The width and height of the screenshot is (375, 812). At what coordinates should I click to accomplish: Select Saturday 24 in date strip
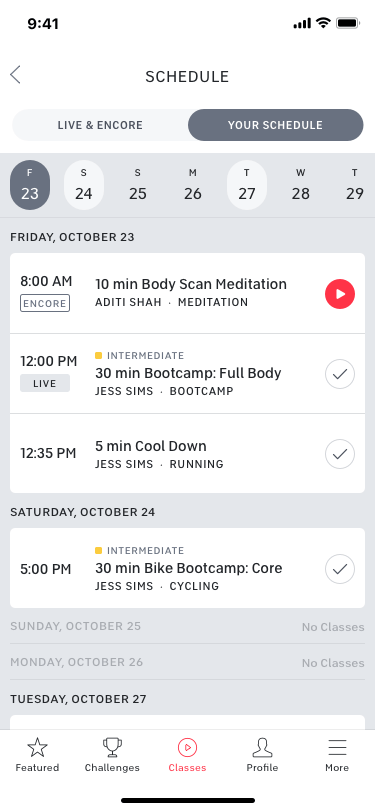(x=84, y=185)
